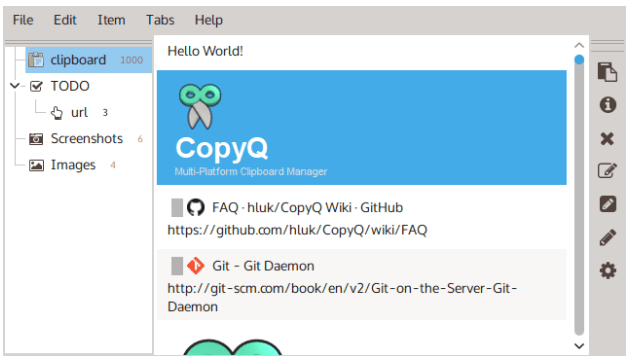
Task: Click the Screenshots item count 6
Action: (x=140, y=139)
